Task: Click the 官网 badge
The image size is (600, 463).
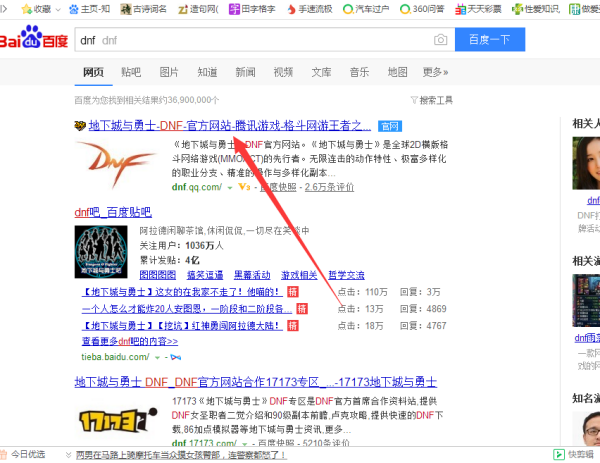Action: 390,126
